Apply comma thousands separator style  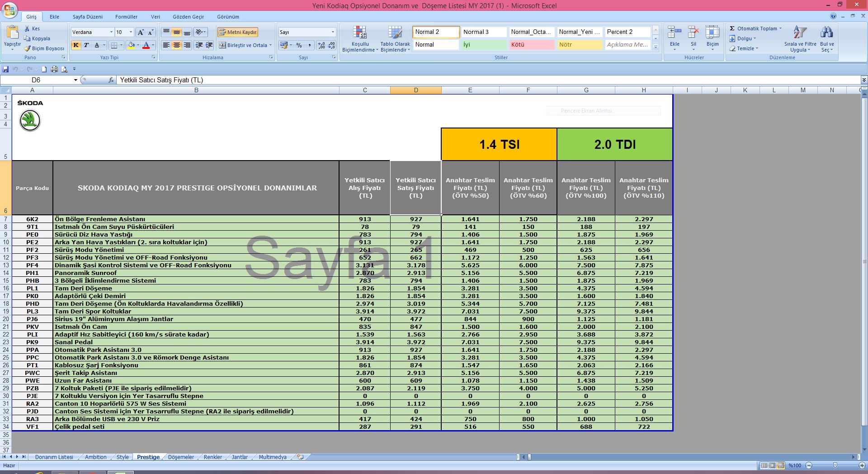pyautogui.click(x=309, y=45)
